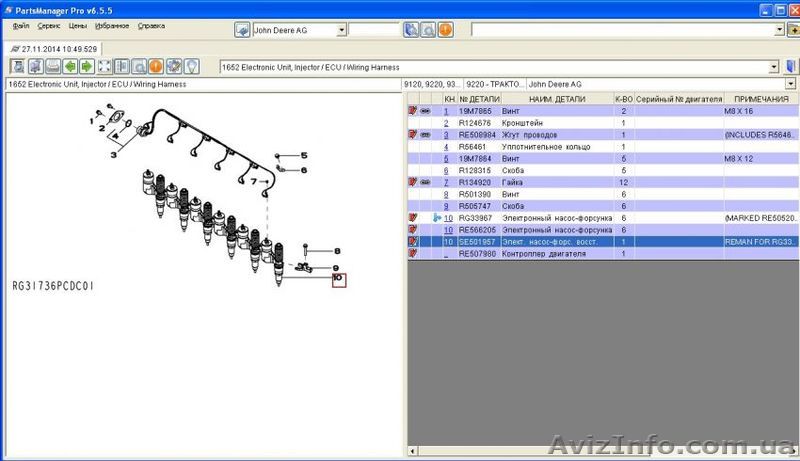The height and width of the screenshot is (461, 800).
Task: Click the red flag icon on the 19M7865 row
Action: click(x=412, y=111)
